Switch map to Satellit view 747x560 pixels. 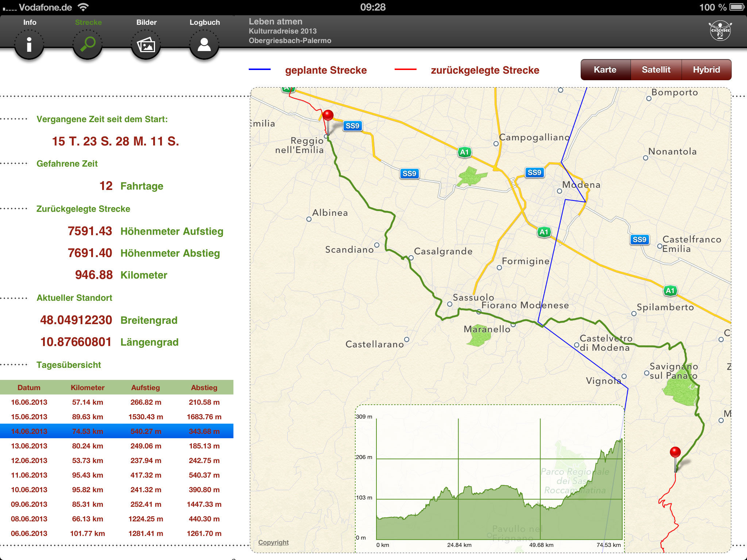pyautogui.click(x=656, y=70)
